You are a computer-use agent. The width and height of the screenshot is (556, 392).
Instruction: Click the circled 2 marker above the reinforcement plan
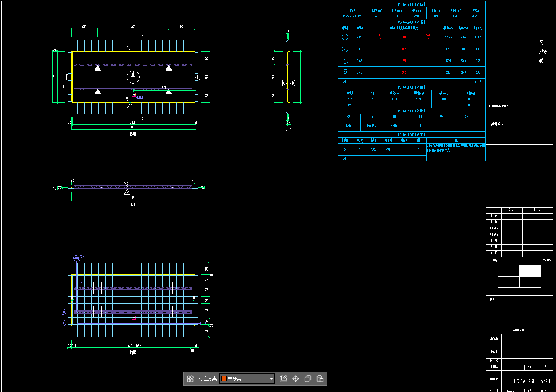tap(81, 258)
